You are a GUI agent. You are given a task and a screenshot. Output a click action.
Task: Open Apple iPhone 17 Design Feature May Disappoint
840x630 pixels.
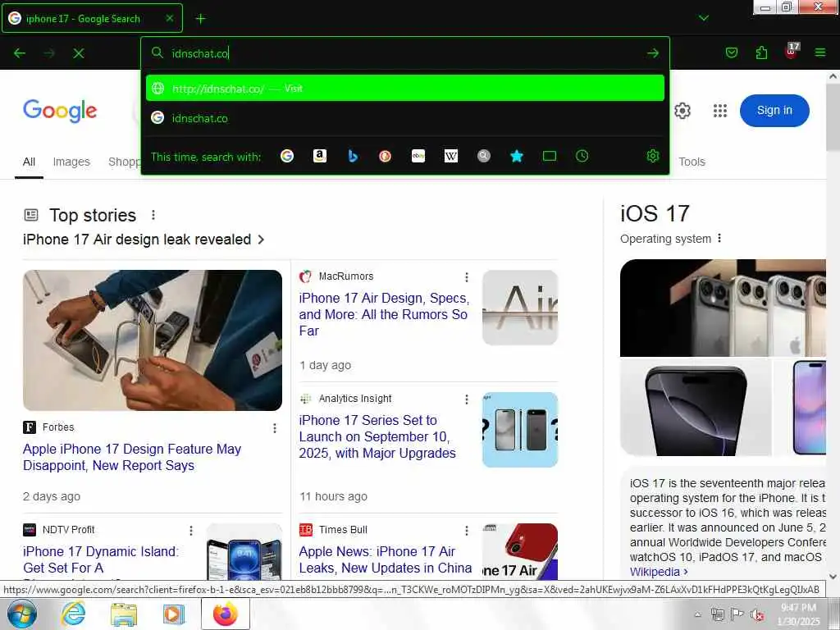(132, 457)
